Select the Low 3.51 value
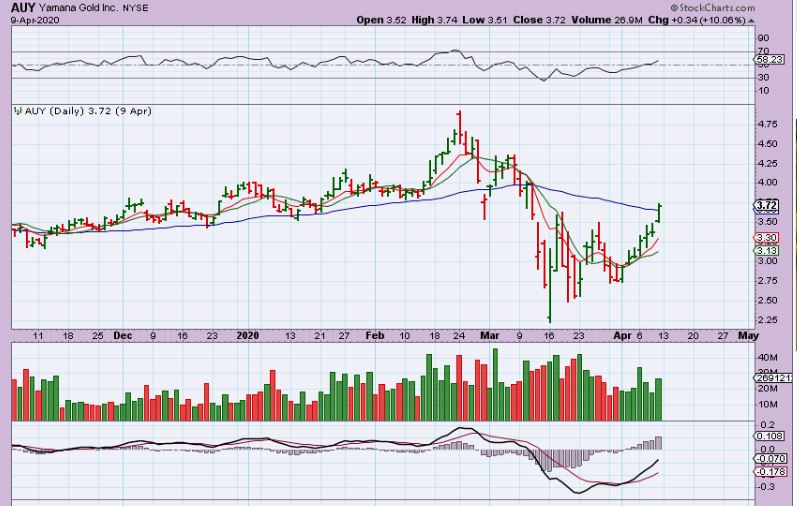 pyautogui.click(x=485, y=20)
